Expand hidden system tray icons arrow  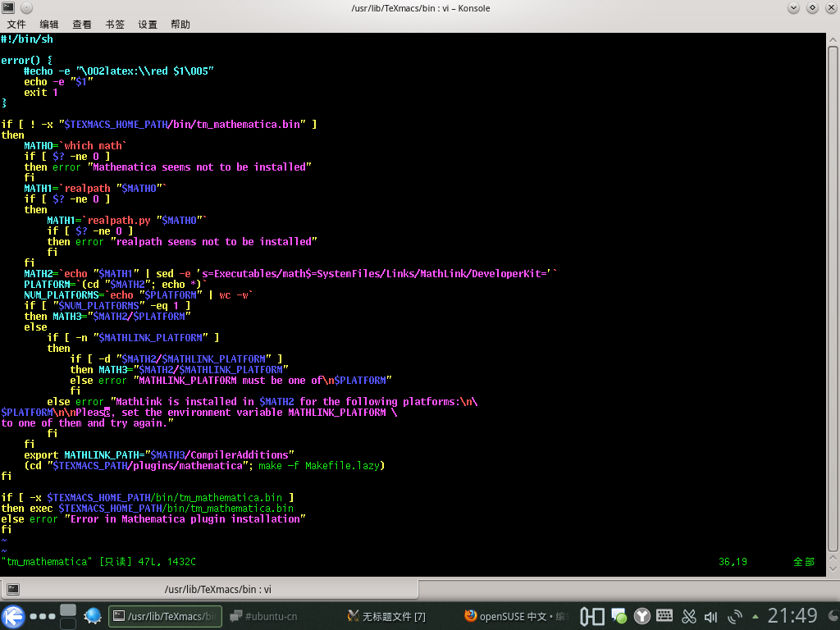pyautogui.click(x=756, y=617)
